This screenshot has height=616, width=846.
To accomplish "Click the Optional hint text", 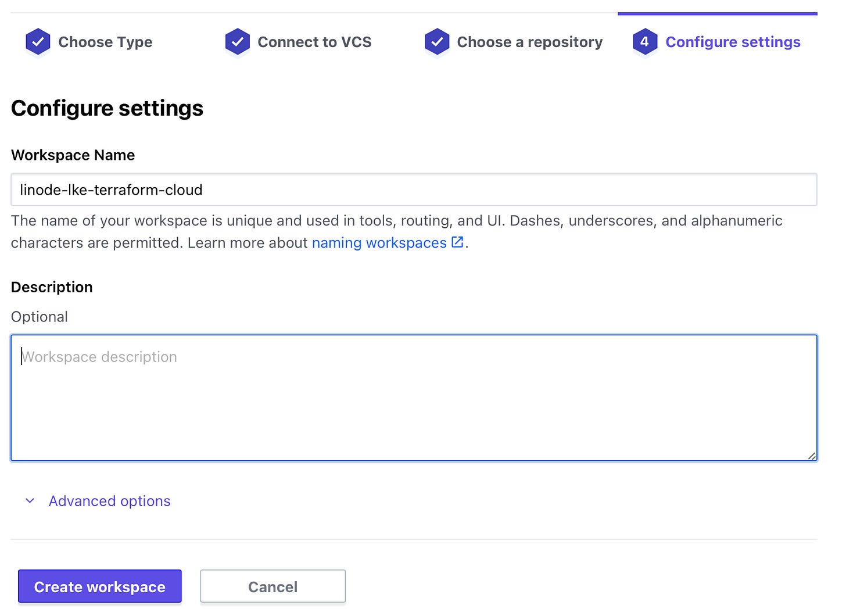I will click(40, 317).
